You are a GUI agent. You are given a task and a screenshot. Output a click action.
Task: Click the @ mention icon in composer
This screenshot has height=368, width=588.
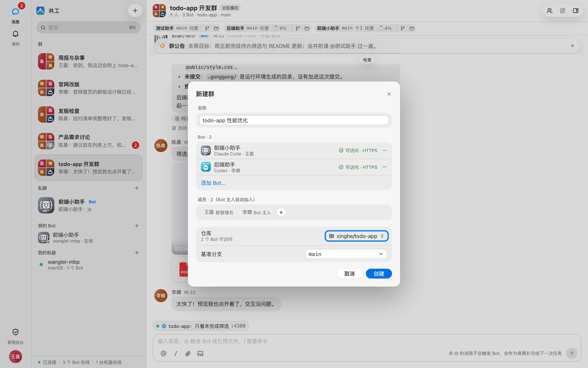164,353
